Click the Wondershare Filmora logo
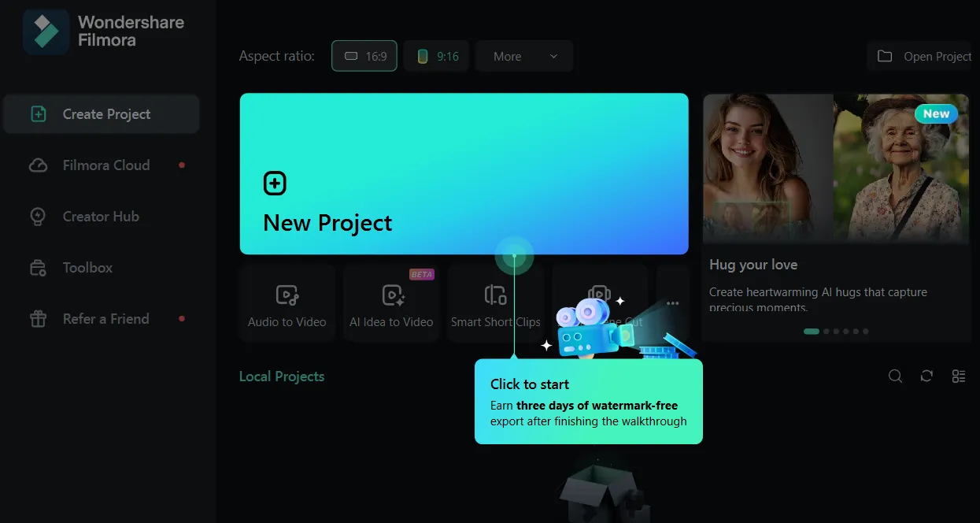This screenshot has width=980, height=523. (x=46, y=32)
